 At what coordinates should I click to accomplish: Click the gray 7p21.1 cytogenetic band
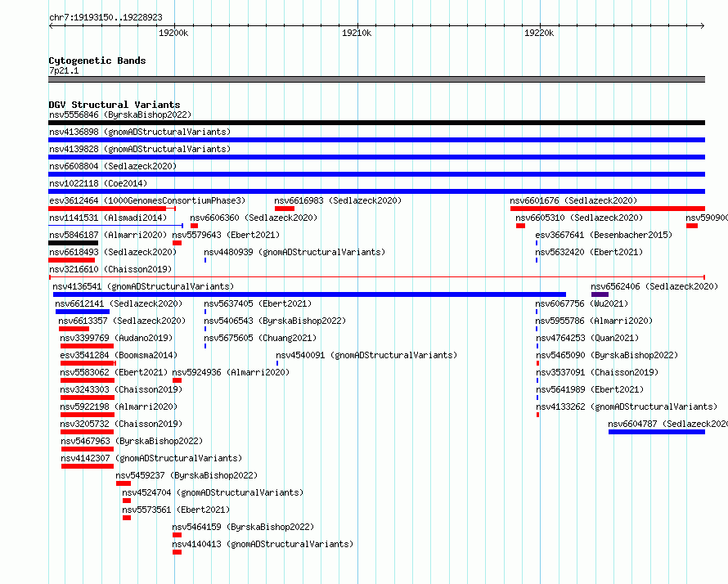click(376, 79)
